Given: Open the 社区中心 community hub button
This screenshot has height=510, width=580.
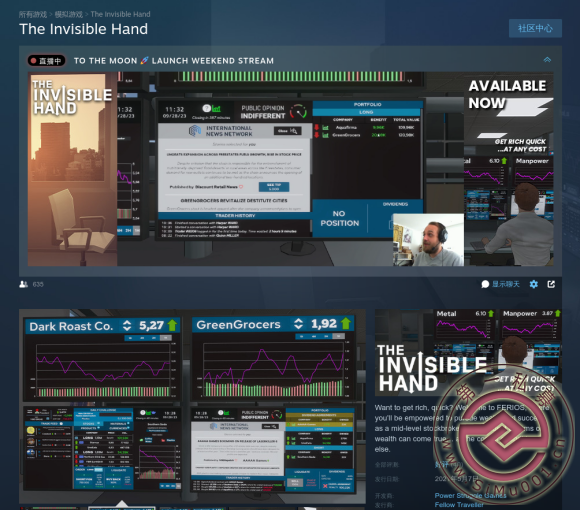Looking at the screenshot, I should click(x=535, y=28).
